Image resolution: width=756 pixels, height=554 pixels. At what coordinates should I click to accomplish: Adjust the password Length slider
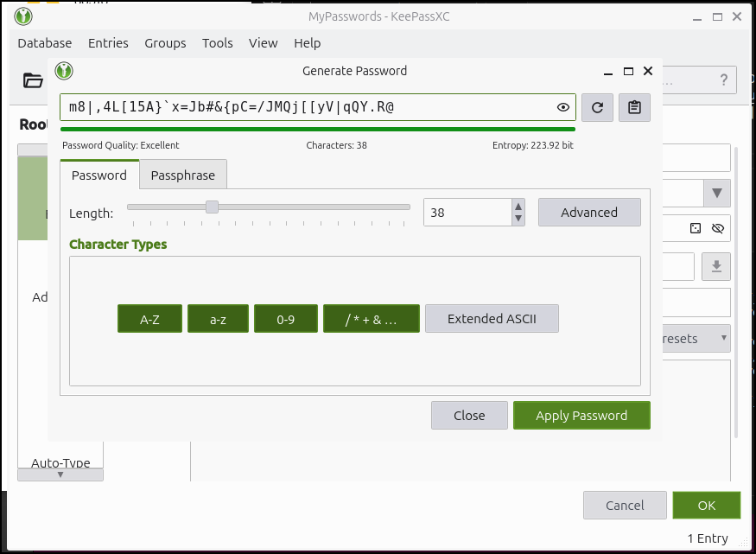click(213, 207)
